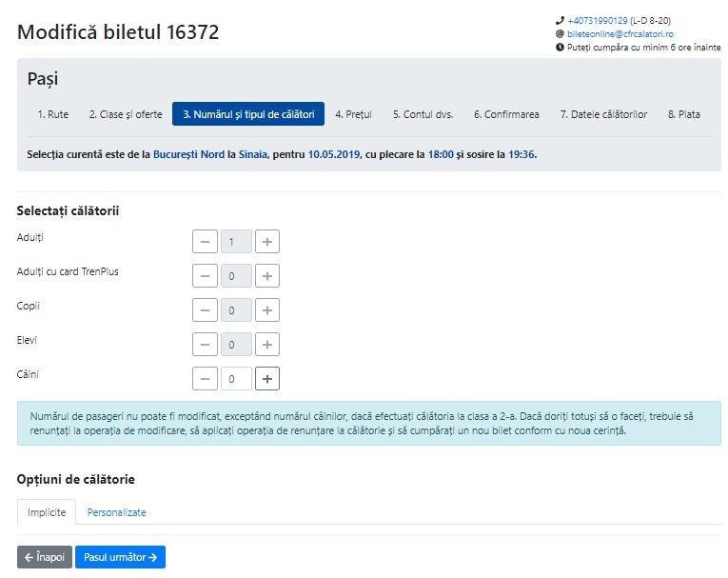Click the Adulți quantity field
The height and width of the screenshot is (578, 728).
click(236, 242)
